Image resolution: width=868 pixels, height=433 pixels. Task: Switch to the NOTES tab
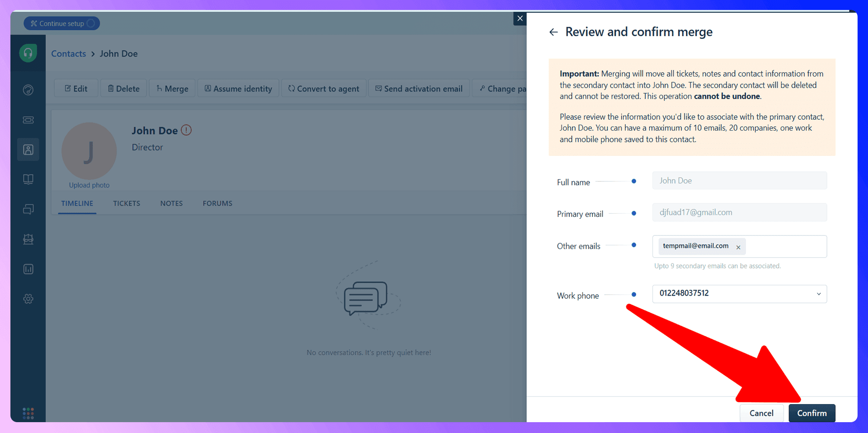point(171,203)
